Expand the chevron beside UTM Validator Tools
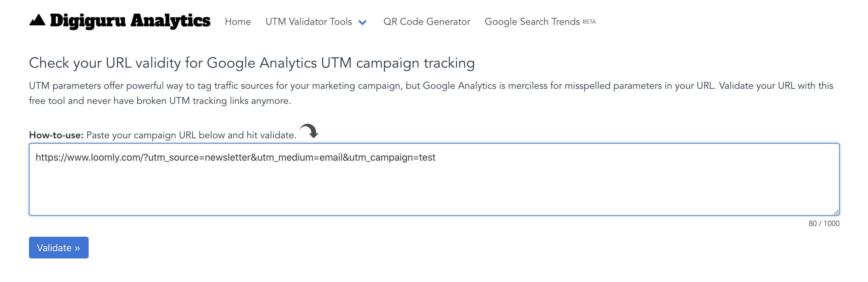 pyautogui.click(x=363, y=22)
